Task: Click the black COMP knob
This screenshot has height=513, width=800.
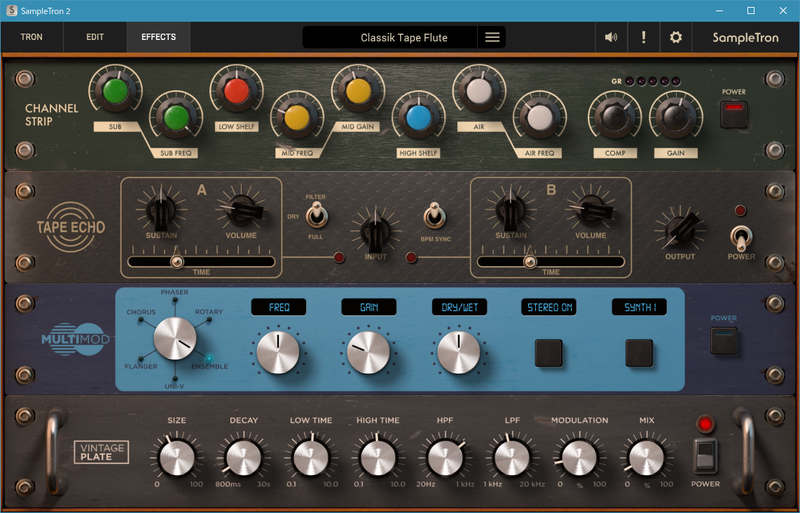Action: pos(614,118)
